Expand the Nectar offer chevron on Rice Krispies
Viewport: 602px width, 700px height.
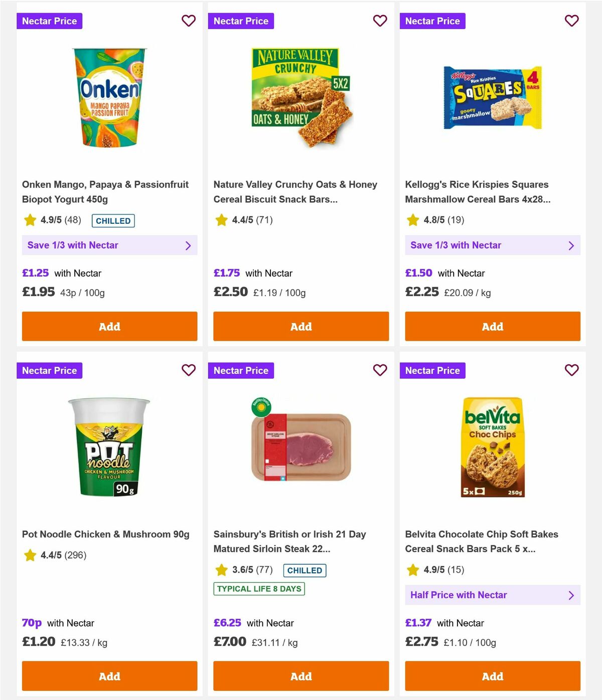tap(571, 245)
